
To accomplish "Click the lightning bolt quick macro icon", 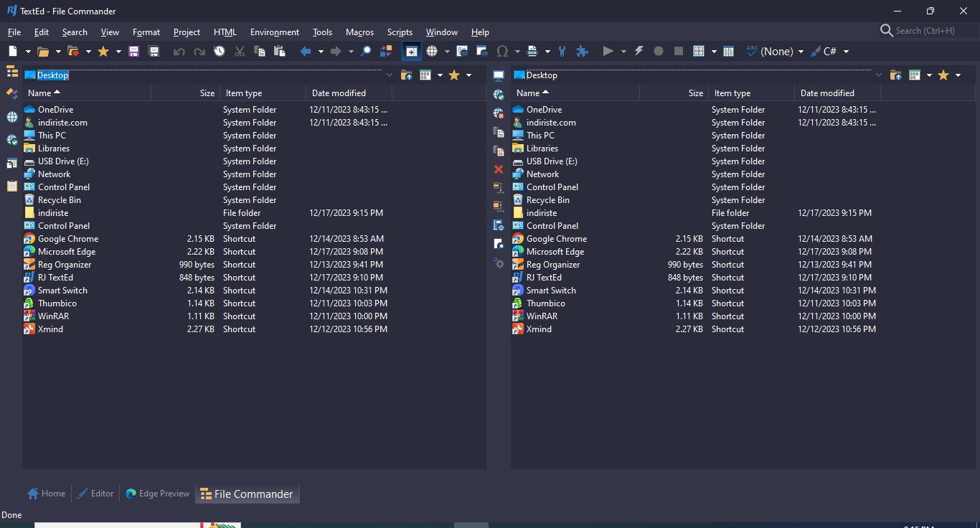I will click(639, 52).
